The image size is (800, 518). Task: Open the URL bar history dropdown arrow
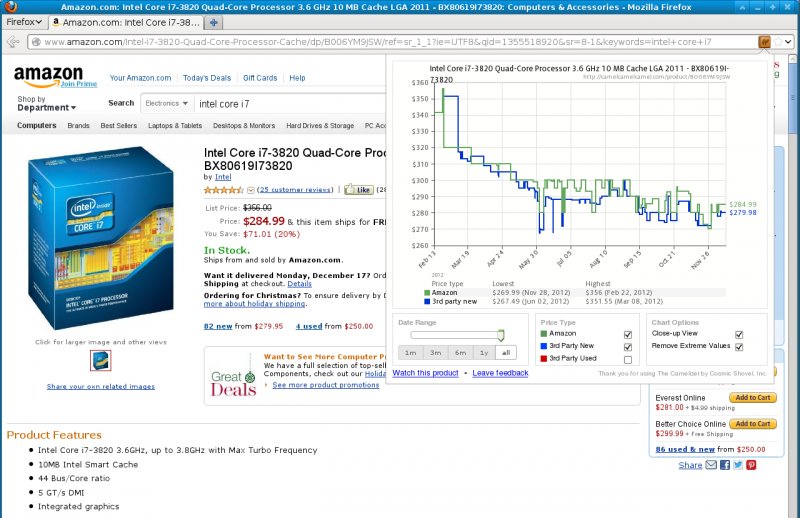coord(788,42)
